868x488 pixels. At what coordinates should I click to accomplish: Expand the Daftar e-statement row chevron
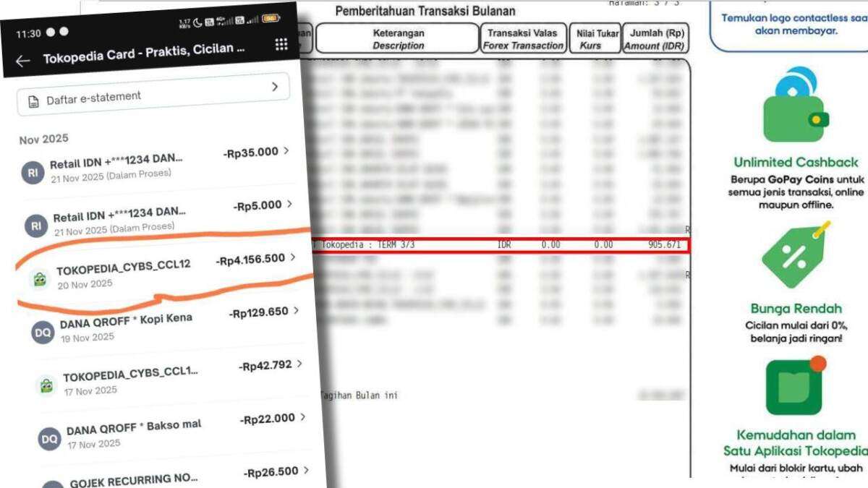(273, 86)
